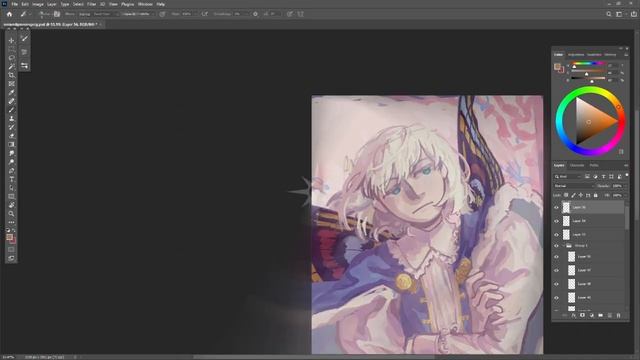Select the Lasso tool
Viewport: 640px width, 360px height.
point(11,58)
